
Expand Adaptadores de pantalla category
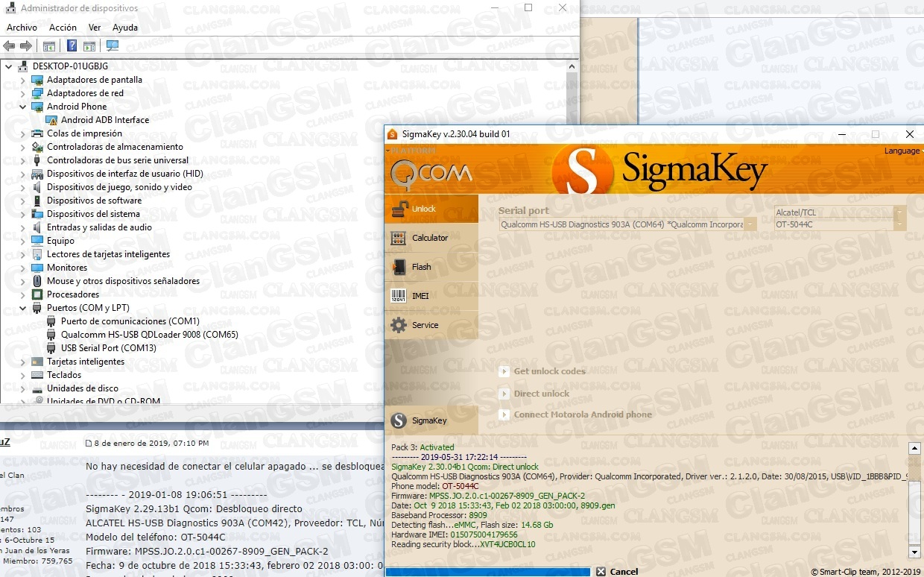pyautogui.click(x=23, y=80)
